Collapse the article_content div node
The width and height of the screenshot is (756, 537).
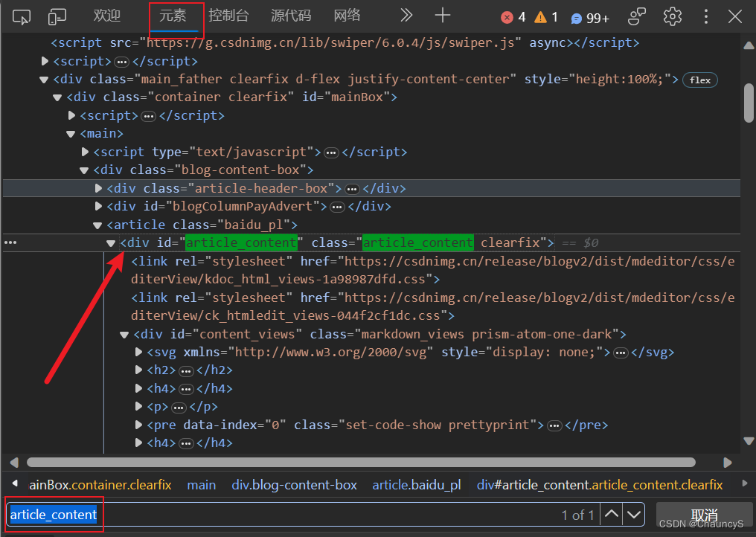(x=112, y=243)
